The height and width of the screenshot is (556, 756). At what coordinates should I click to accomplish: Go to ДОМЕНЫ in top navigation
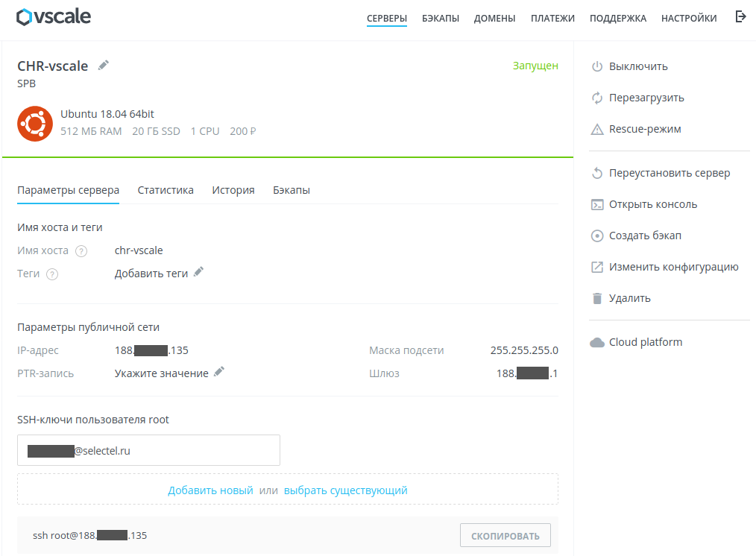click(494, 19)
